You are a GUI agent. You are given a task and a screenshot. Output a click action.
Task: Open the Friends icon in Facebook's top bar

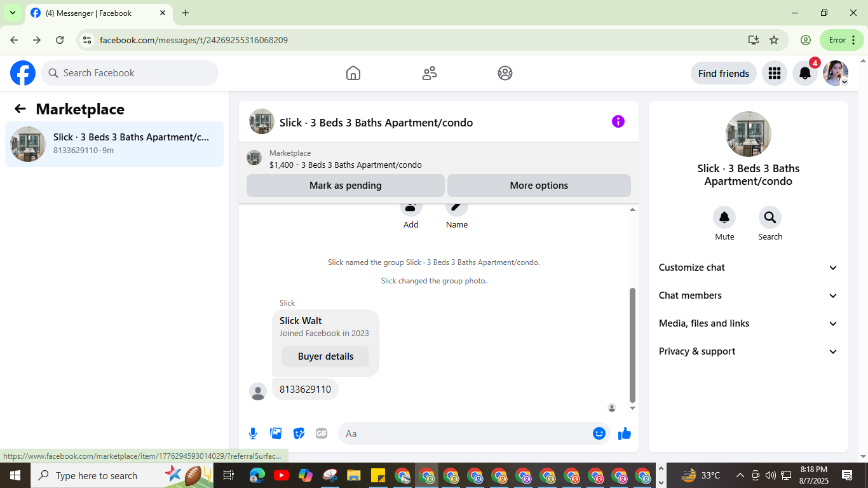(x=430, y=73)
